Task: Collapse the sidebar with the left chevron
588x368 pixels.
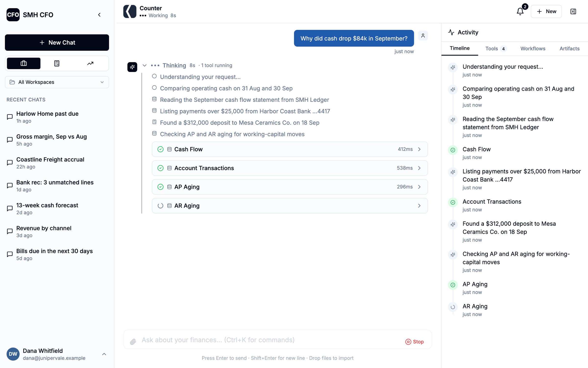Action: (99, 15)
